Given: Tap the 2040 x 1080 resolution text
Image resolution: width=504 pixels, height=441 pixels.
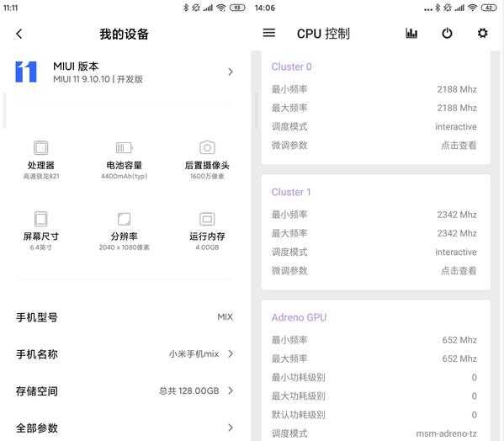Looking at the screenshot, I should point(124,247).
